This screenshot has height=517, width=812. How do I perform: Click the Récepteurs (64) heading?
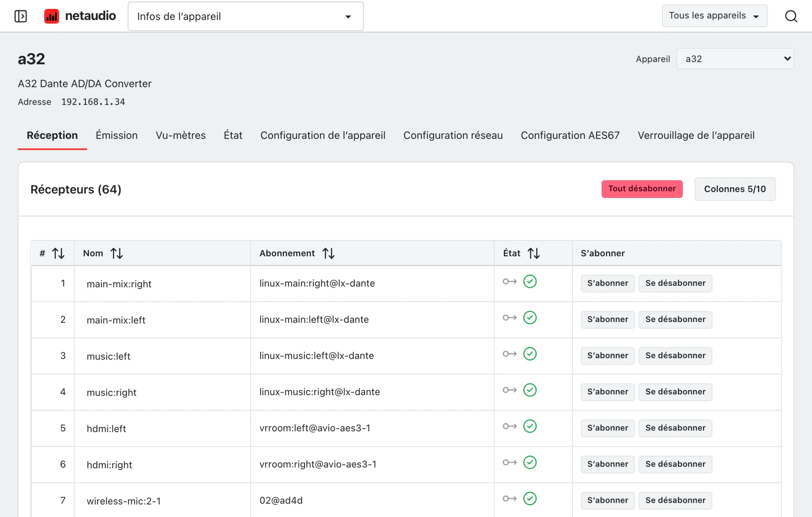pyautogui.click(x=76, y=189)
